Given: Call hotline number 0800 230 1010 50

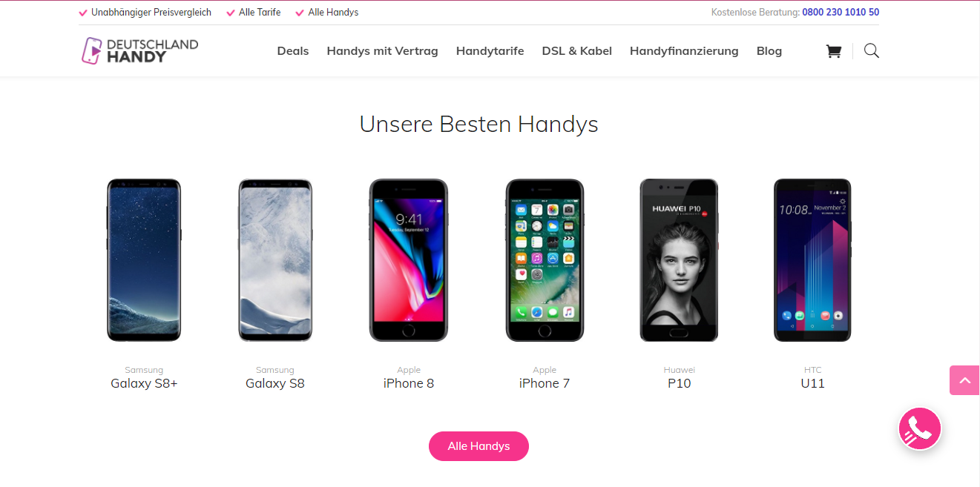Looking at the screenshot, I should (841, 13).
